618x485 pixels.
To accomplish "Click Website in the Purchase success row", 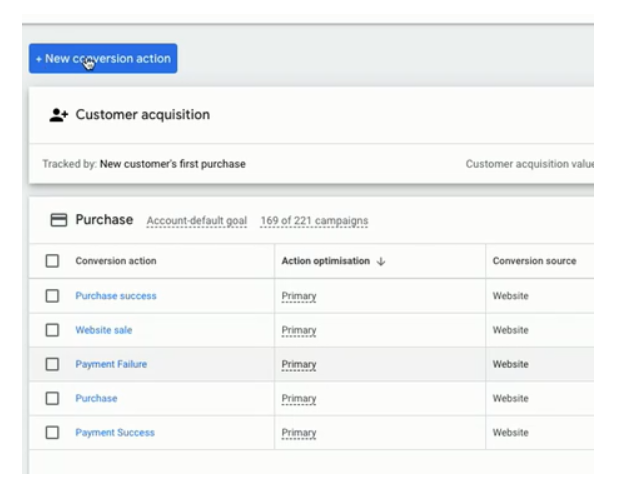I will 510,296.
